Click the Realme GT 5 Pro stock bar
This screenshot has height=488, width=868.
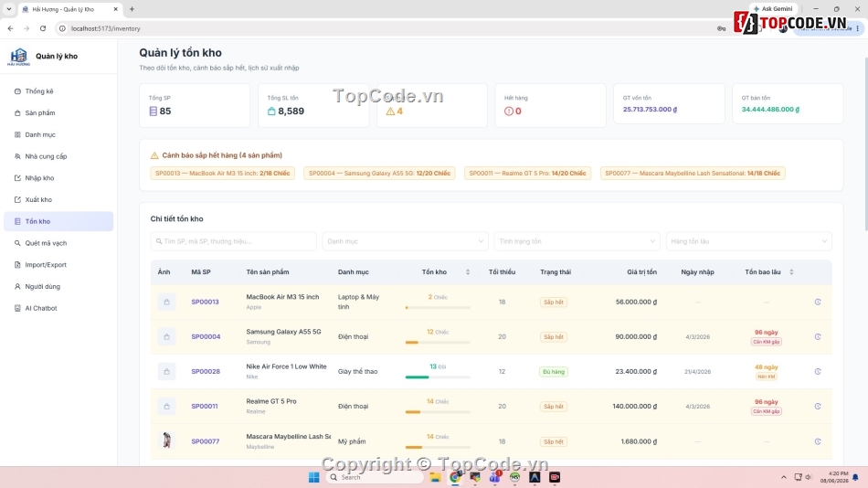pos(438,412)
